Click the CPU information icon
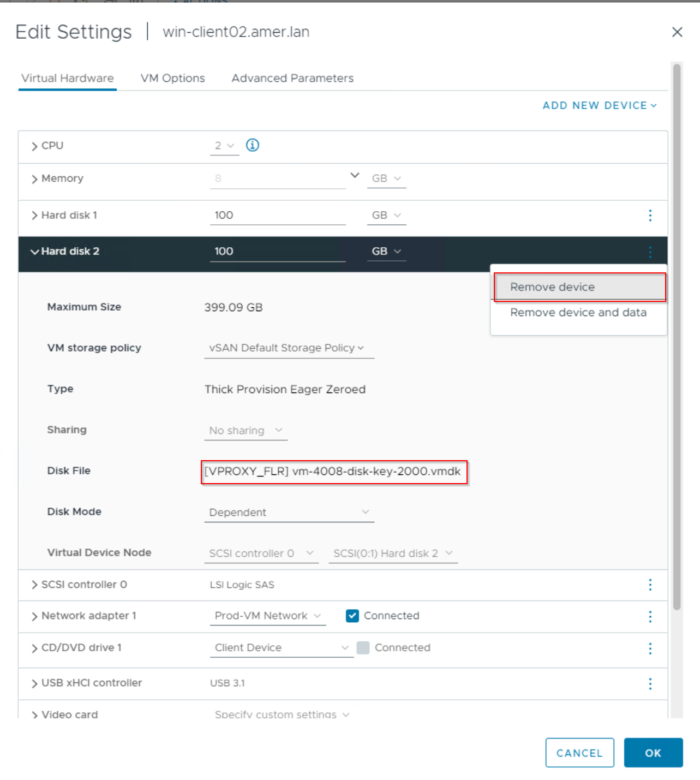 point(252,145)
